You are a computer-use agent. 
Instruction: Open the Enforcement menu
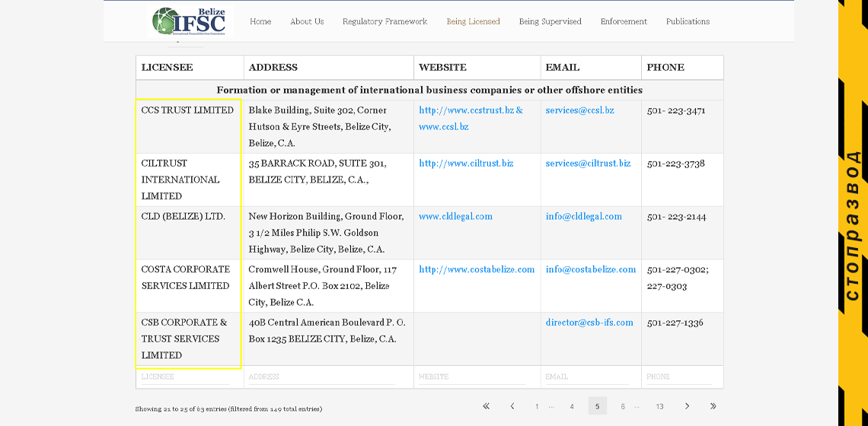tap(624, 21)
